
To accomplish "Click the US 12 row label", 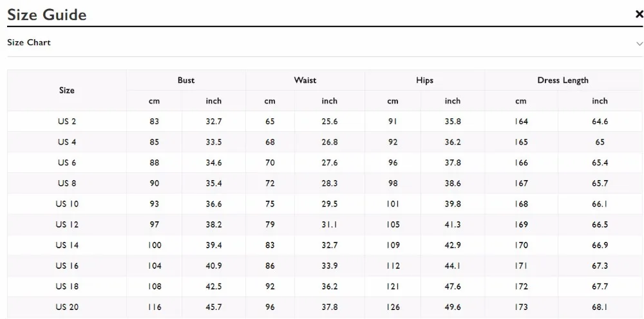I will [x=67, y=224].
